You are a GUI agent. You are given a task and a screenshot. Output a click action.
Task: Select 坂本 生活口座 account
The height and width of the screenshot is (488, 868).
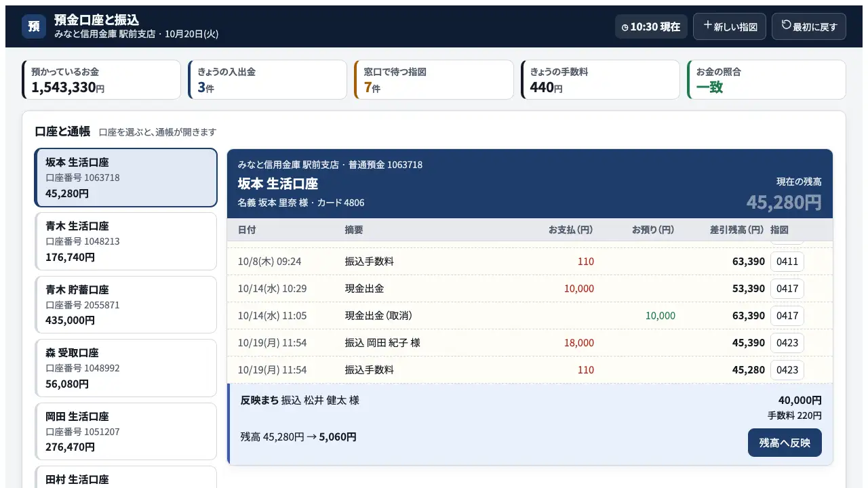[x=126, y=178]
